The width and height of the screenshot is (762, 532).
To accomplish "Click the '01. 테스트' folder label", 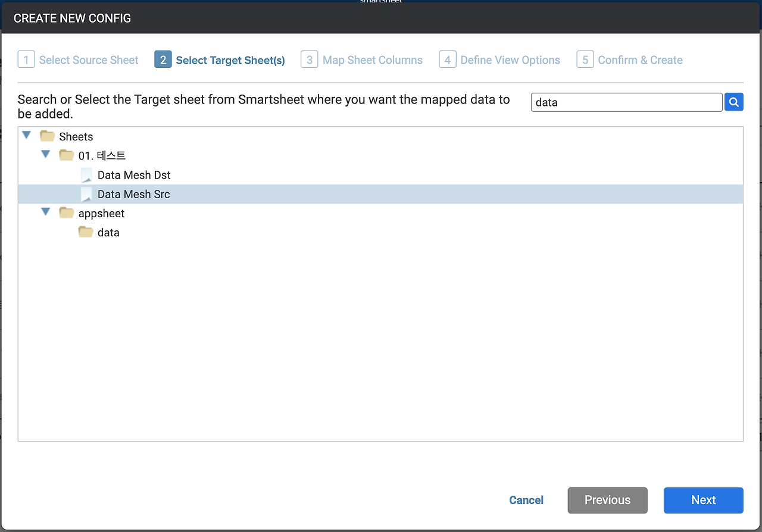I will point(102,156).
